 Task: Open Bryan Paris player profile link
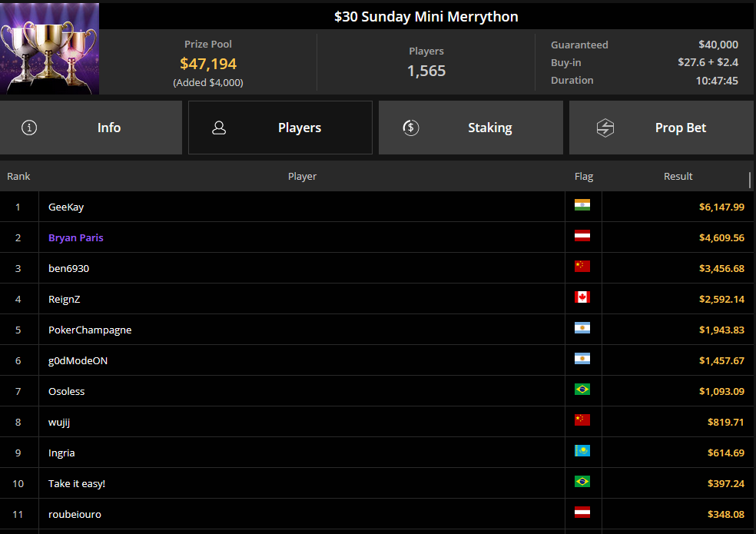(x=76, y=237)
